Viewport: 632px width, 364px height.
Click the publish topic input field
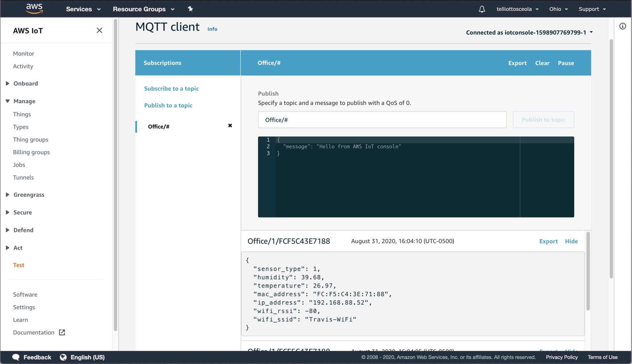click(382, 120)
